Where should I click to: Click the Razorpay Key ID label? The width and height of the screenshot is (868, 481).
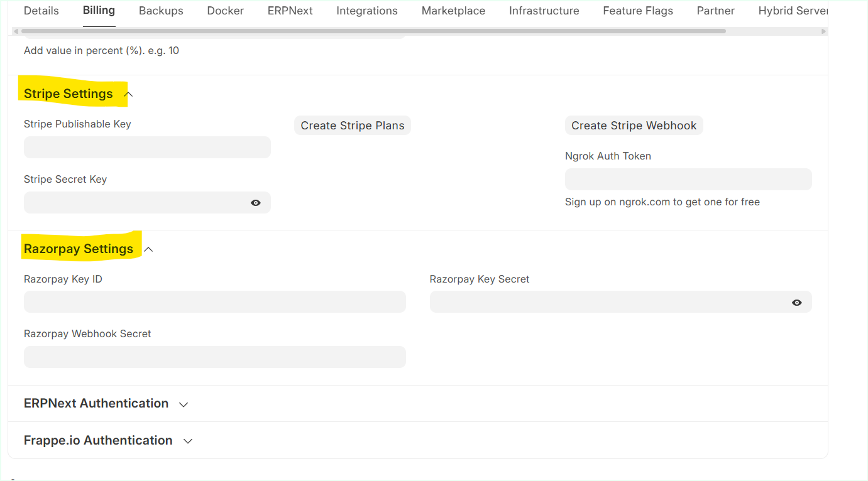pyautogui.click(x=63, y=279)
